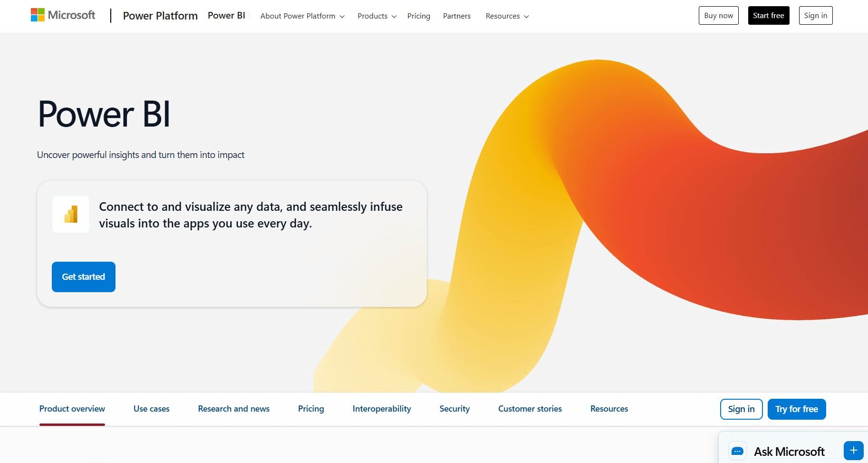
Task: Open the Ask Microsoft chat bubble icon
Action: pyautogui.click(x=737, y=451)
